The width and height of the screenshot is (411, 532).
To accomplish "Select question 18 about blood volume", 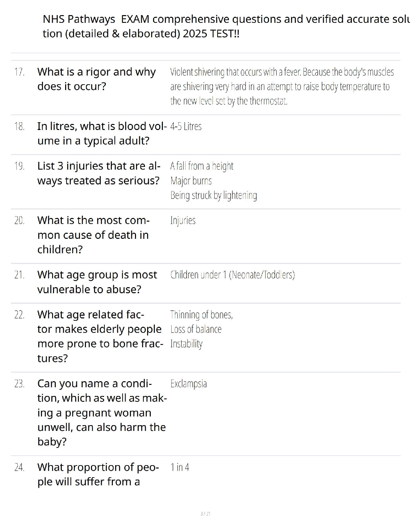I will pyautogui.click(x=102, y=133).
